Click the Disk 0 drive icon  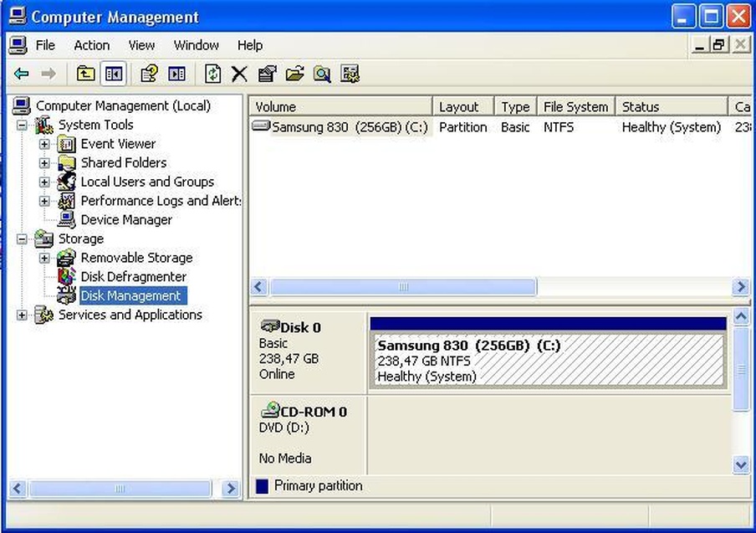click(x=270, y=326)
